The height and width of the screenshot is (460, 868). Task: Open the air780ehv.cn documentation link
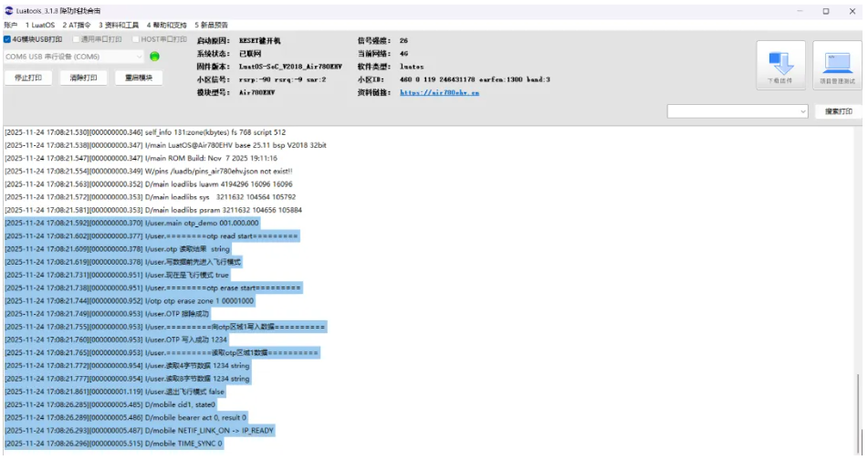click(x=440, y=92)
